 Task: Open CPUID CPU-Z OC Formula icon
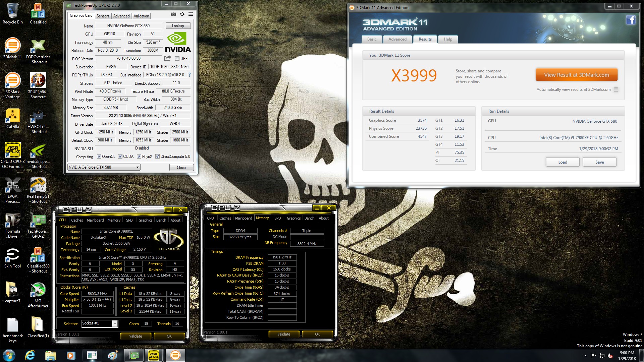tap(13, 155)
